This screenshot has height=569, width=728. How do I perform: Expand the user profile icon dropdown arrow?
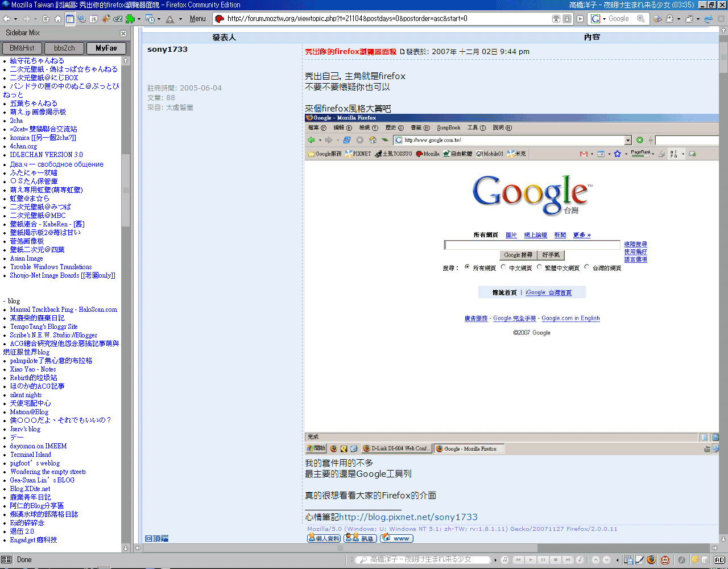pyautogui.click(x=679, y=19)
